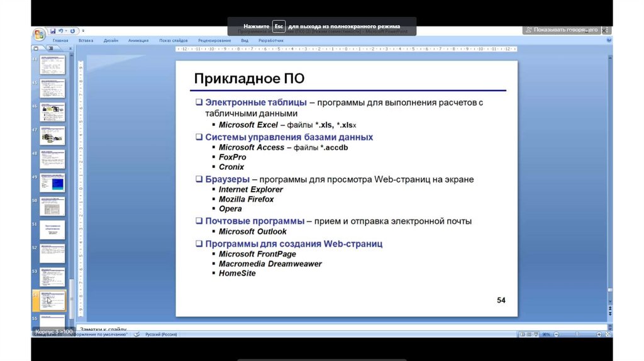The image size is (644, 361).
Task: Open the Главная ribbon tab
Action: tap(60, 41)
